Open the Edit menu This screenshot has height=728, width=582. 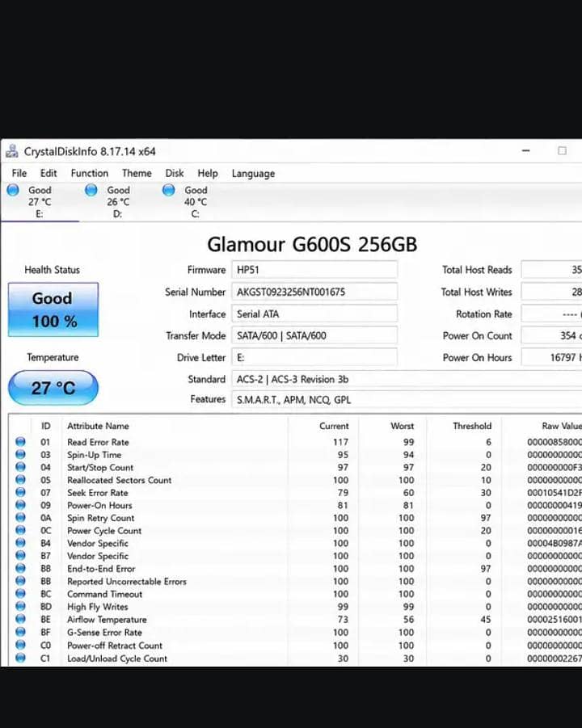coord(48,173)
